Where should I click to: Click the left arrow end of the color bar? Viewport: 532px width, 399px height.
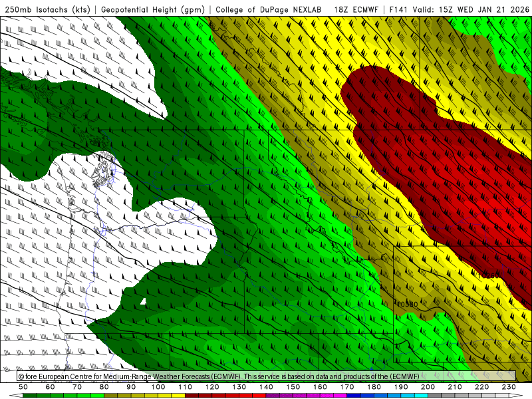tap(16, 396)
